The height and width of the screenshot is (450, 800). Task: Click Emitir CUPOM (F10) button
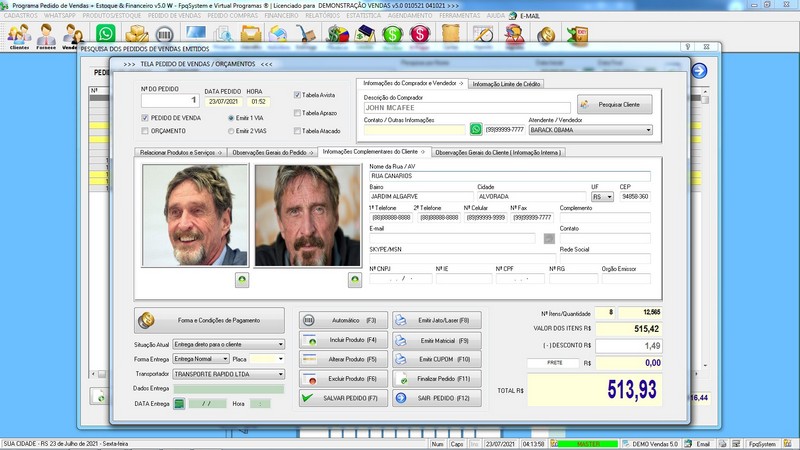[x=437, y=359]
